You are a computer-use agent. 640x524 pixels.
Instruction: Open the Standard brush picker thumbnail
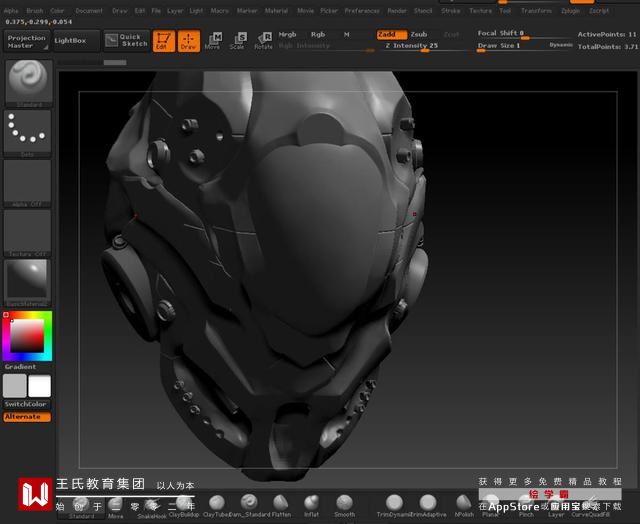click(27, 82)
